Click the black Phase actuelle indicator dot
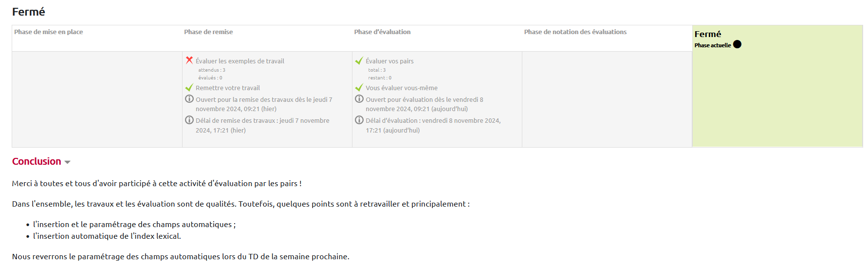Image resolution: width=868 pixels, height=268 pixels. click(737, 44)
